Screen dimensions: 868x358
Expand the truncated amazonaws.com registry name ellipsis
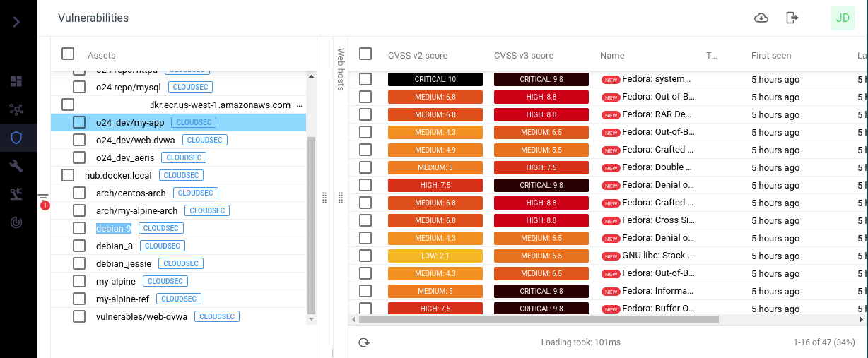coord(299,105)
